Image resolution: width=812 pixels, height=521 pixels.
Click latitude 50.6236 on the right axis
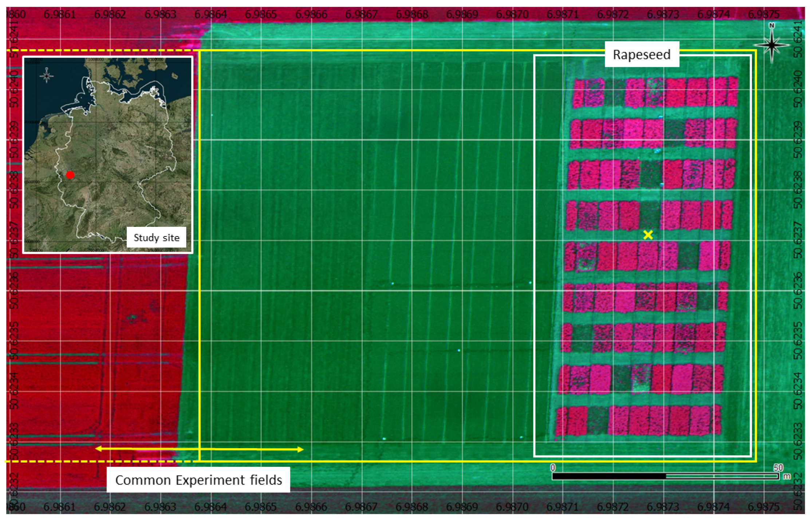tap(797, 291)
